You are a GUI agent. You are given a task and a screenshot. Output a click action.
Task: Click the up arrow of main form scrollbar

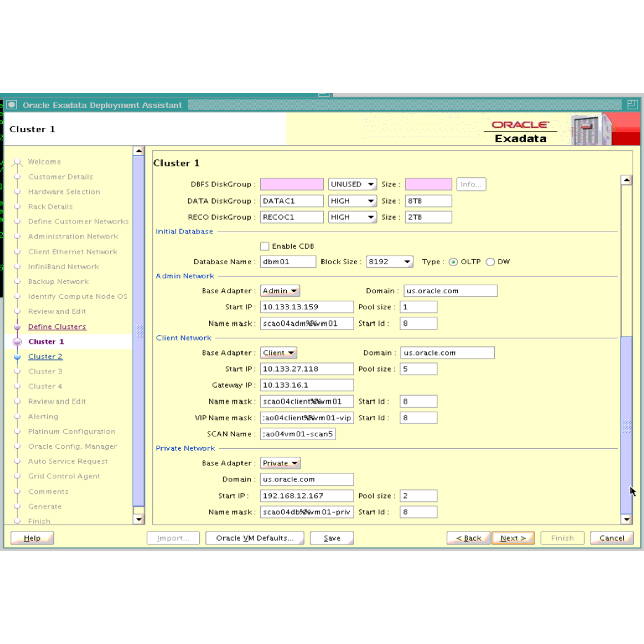pos(626,180)
